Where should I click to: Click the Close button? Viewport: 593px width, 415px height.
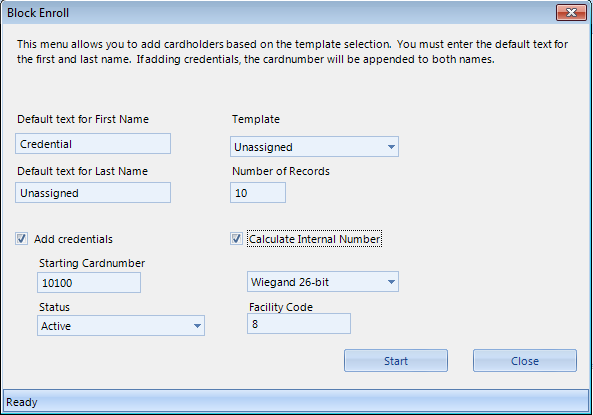(x=525, y=361)
